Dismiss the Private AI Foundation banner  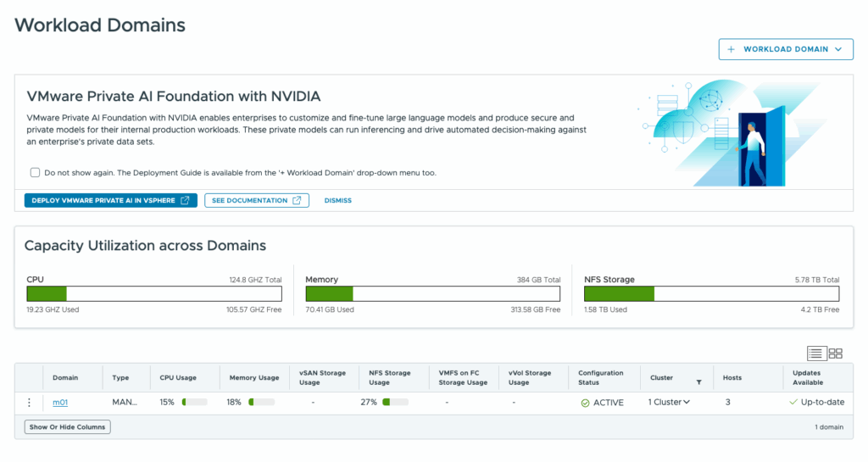(337, 201)
